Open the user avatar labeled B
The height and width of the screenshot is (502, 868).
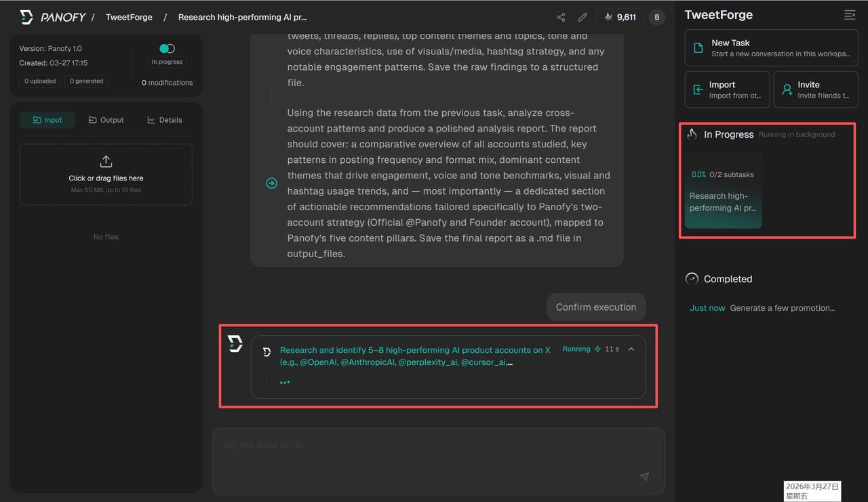(x=656, y=17)
